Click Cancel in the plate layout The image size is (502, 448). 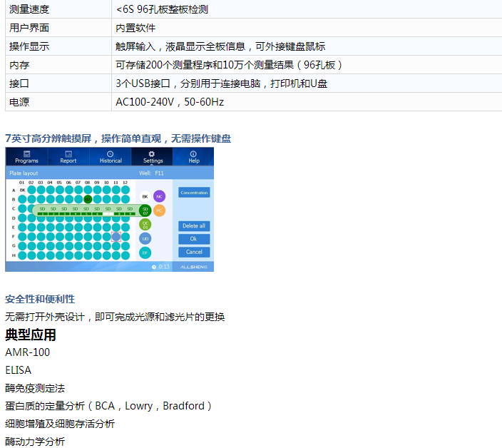point(194,252)
